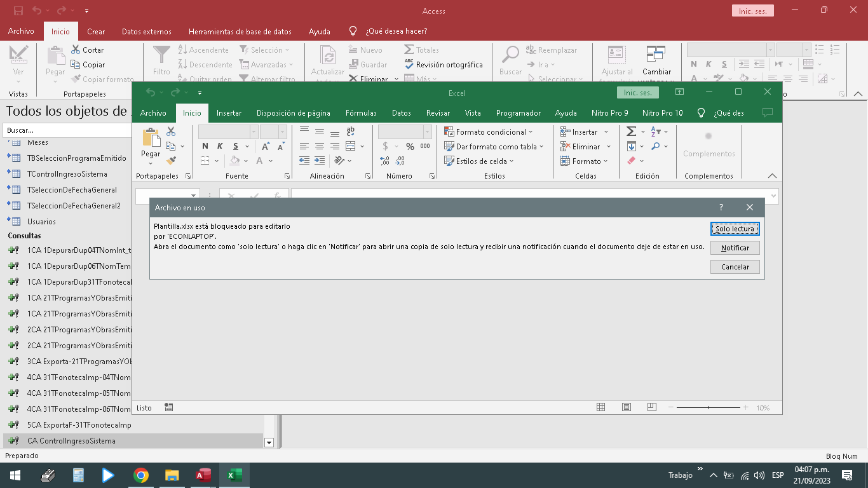Viewport: 868px width, 488px height.
Task: Click the Notificar button
Action: click(735, 248)
